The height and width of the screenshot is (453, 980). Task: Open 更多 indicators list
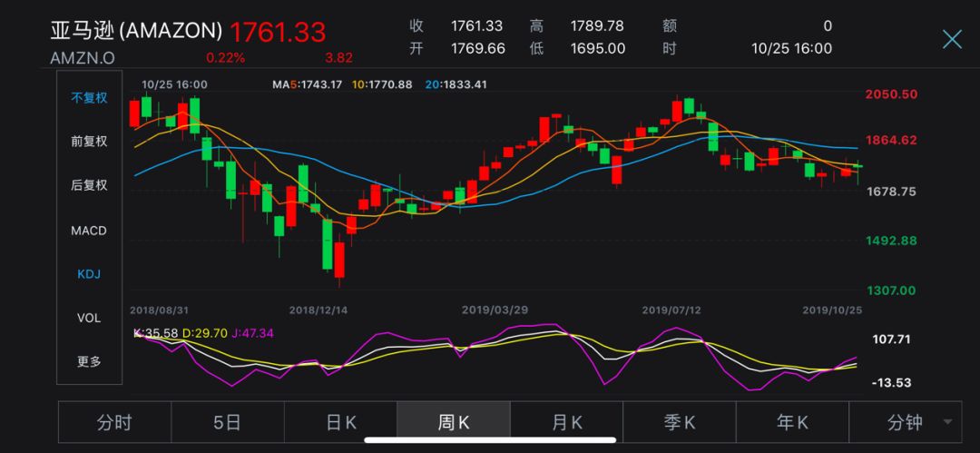tap(89, 361)
